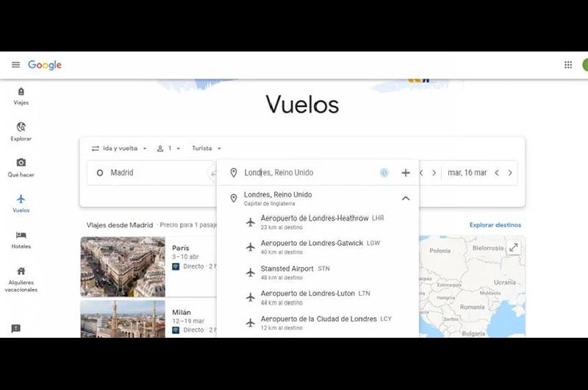Click the pin icon in destination field
The width and height of the screenshot is (588, 390).
pos(234,173)
